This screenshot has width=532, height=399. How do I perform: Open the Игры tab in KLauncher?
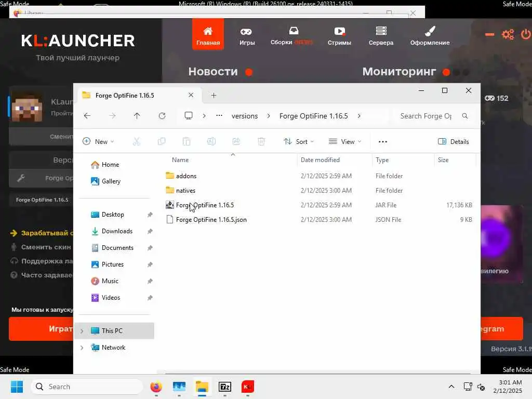[x=247, y=37]
